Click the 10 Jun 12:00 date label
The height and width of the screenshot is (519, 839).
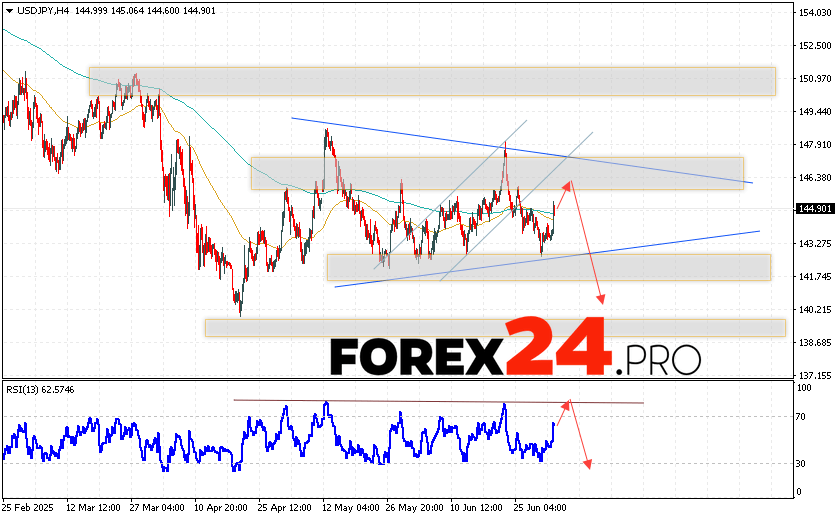476,507
